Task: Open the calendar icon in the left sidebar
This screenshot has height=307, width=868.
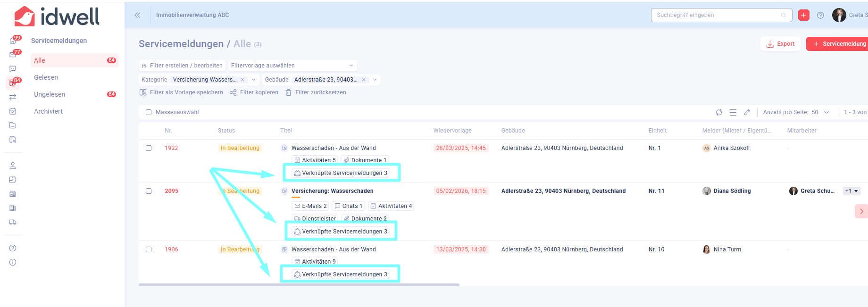Action: click(13, 111)
